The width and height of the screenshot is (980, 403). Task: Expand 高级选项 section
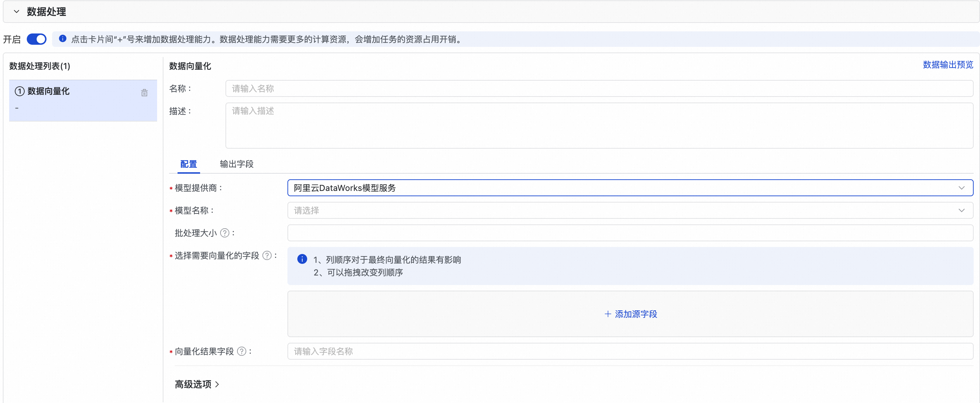(x=197, y=384)
